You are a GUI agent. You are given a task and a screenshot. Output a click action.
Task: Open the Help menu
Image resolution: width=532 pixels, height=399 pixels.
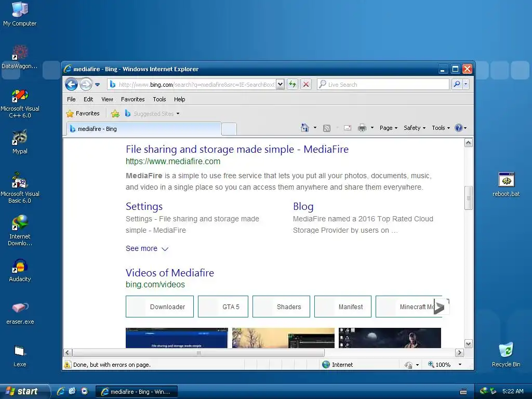click(179, 99)
